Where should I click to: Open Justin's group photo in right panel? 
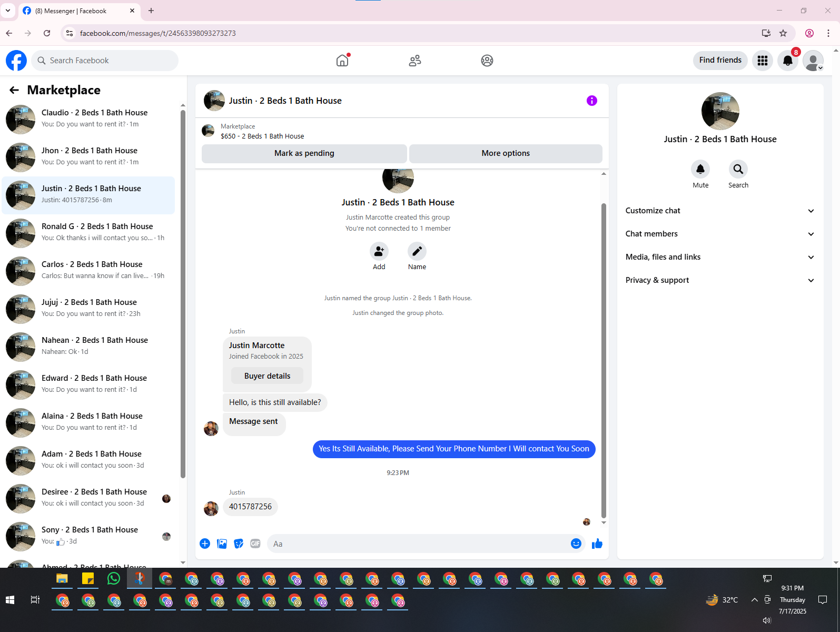click(x=720, y=111)
